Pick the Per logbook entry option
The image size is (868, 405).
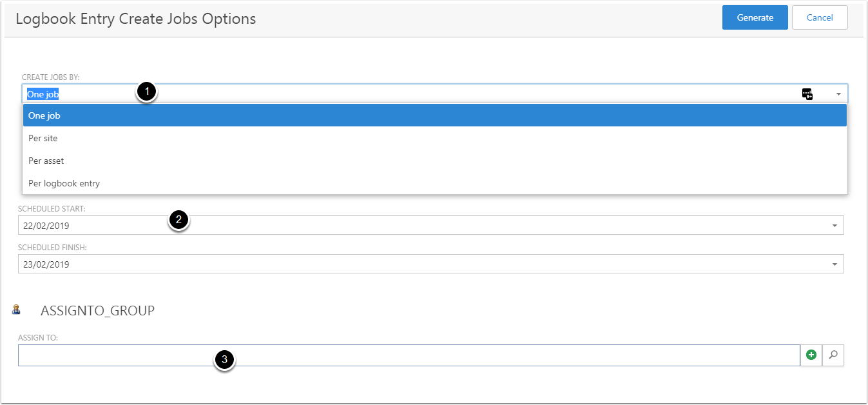pos(434,183)
